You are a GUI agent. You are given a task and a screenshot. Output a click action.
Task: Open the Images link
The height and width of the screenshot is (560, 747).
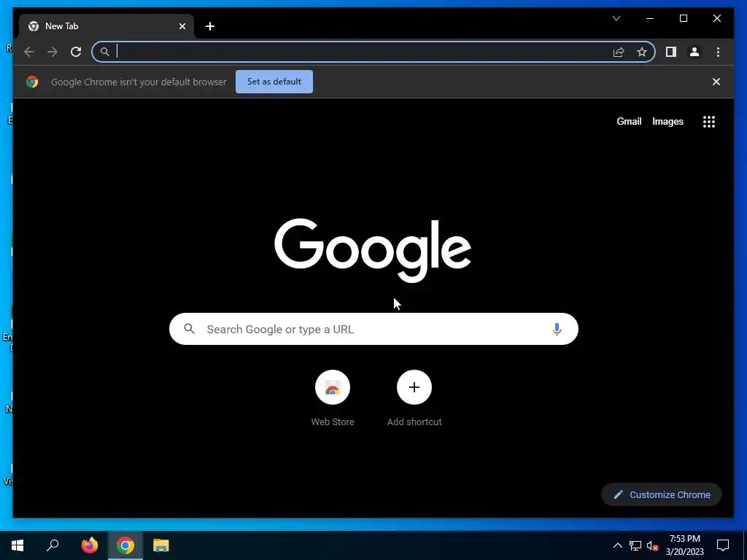click(667, 122)
